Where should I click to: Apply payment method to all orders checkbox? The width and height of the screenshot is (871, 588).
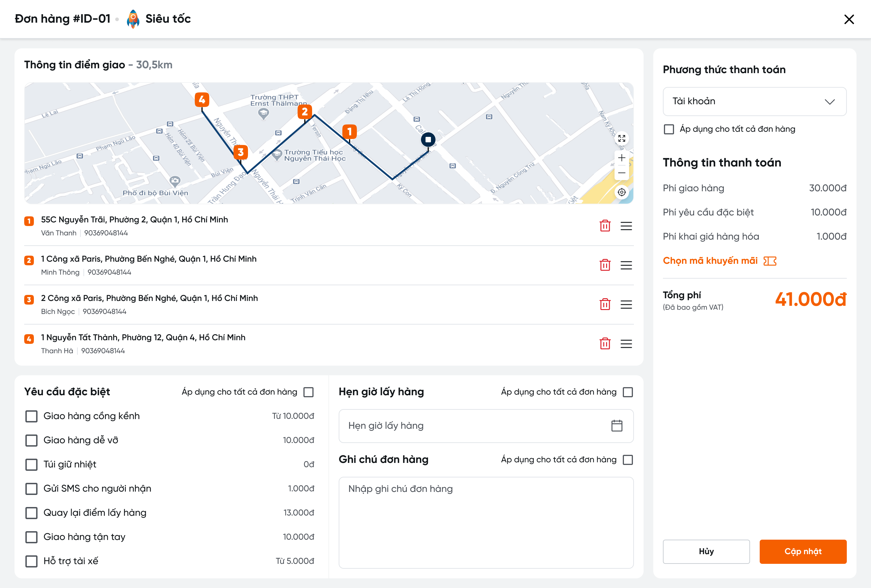point(669,129)
